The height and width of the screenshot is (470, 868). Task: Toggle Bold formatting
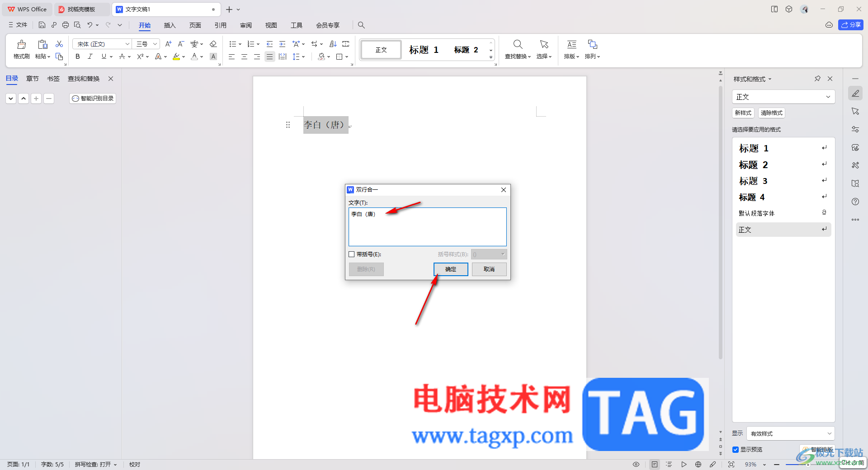point(78,56)
